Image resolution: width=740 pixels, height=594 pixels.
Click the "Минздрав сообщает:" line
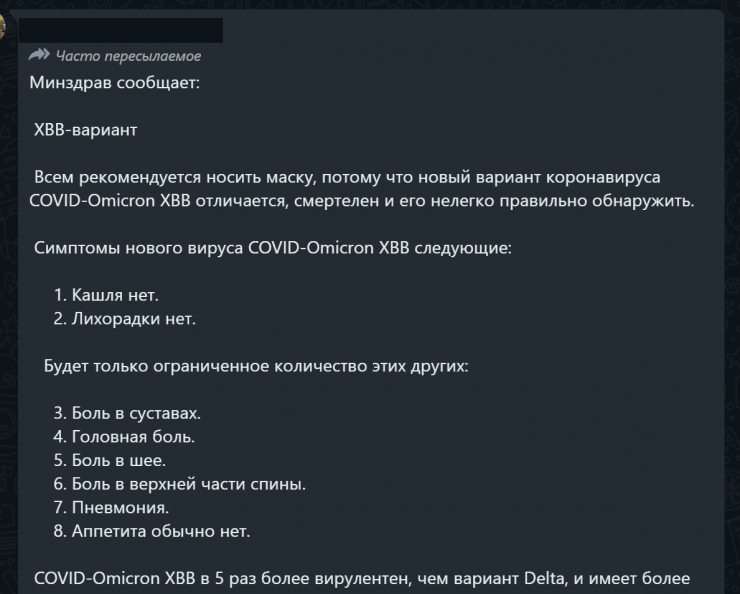pos(115,82)
